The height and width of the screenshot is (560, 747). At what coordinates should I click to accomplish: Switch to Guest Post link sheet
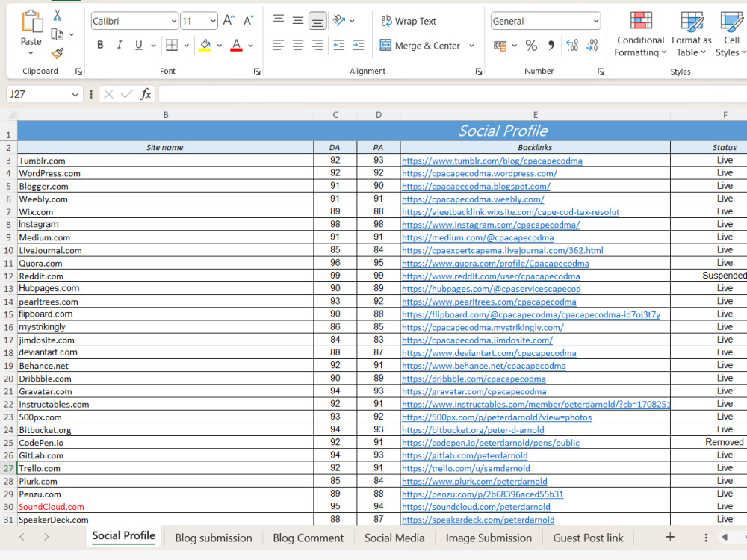pyautogui.click(x=589, y=538)
